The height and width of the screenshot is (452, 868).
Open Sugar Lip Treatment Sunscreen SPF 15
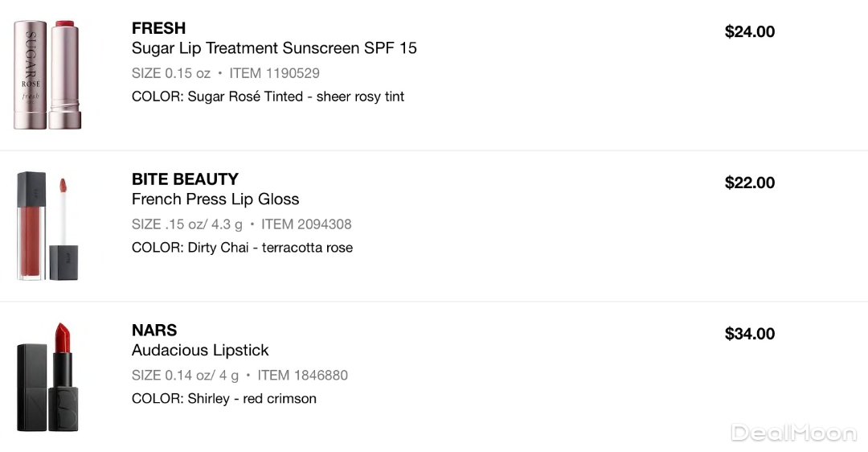coord(274,48)
